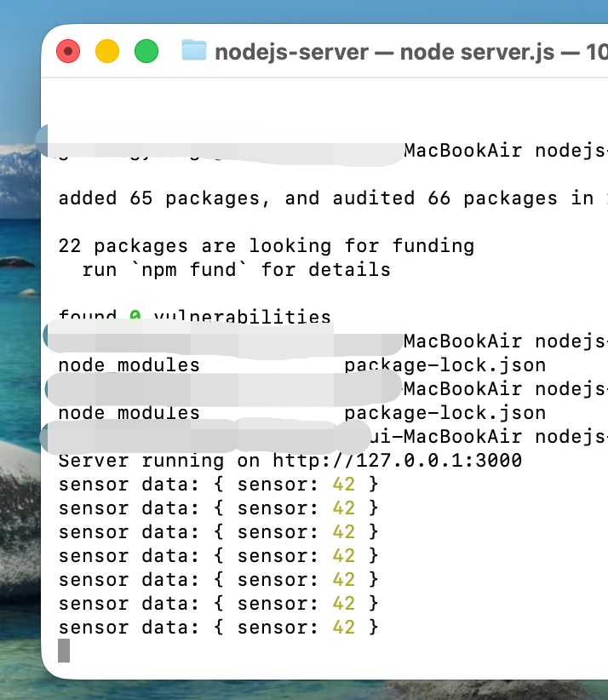Click the http://127.0.0.1:3000 server URL

point(397,461)
